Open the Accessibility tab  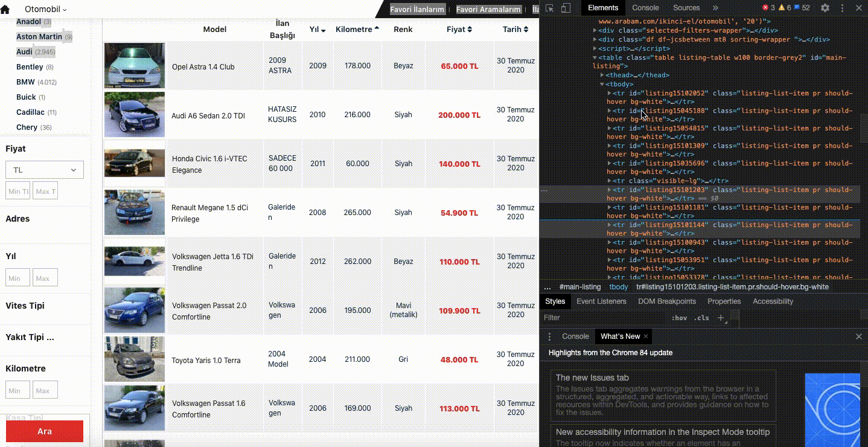[x=773, y=301]
